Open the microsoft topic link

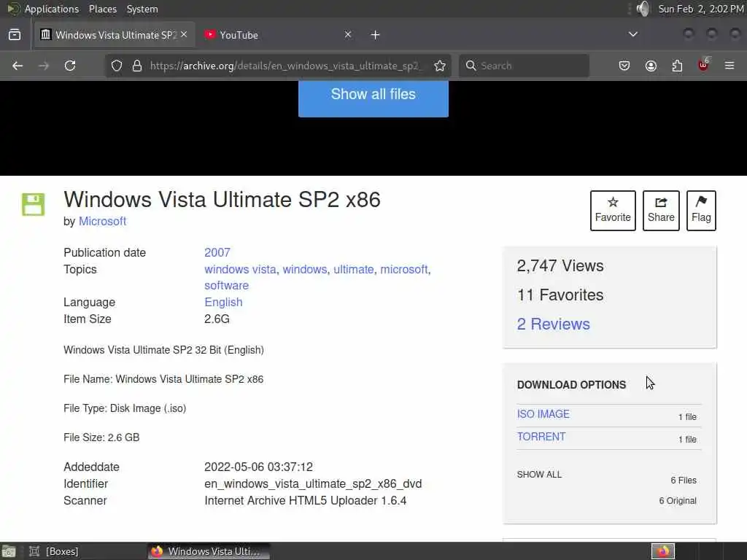[404, 269]
